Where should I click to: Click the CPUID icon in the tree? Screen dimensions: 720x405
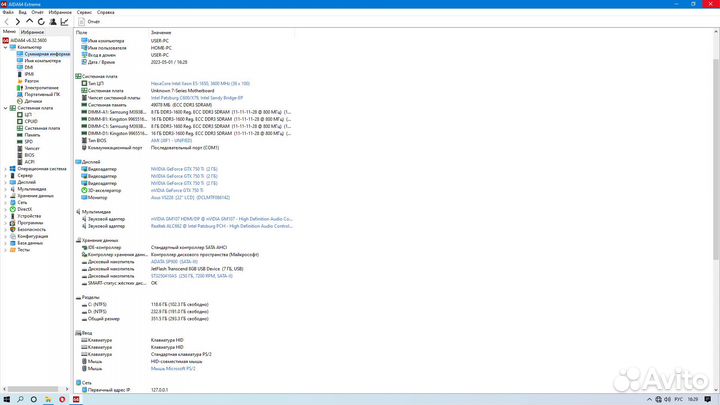click(x=20, y=121)
